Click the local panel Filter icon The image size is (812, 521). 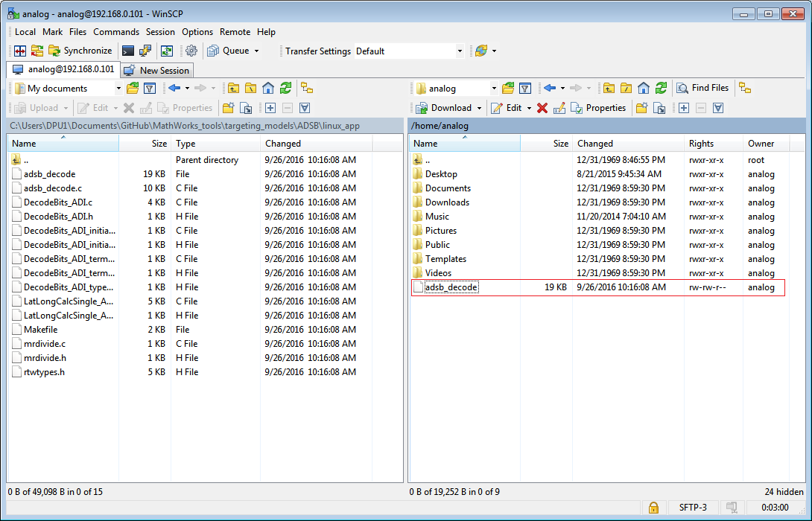(x=150, y=89)
